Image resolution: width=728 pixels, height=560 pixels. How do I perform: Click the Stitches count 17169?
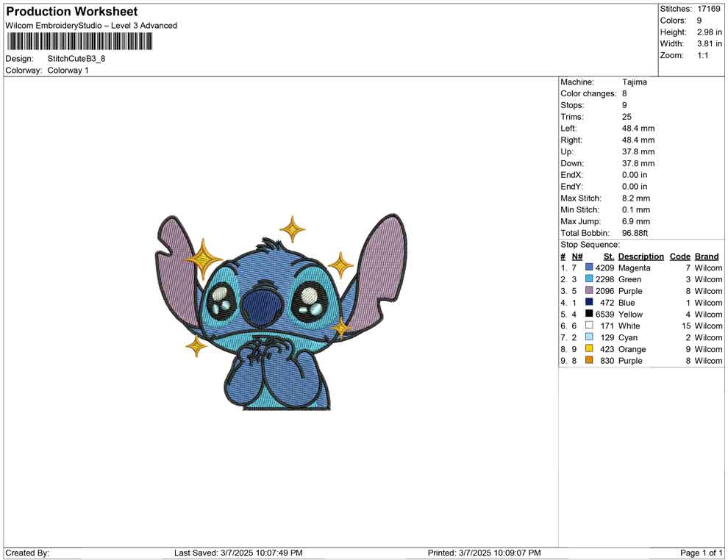pyautogui.click(x=708, y=9)
